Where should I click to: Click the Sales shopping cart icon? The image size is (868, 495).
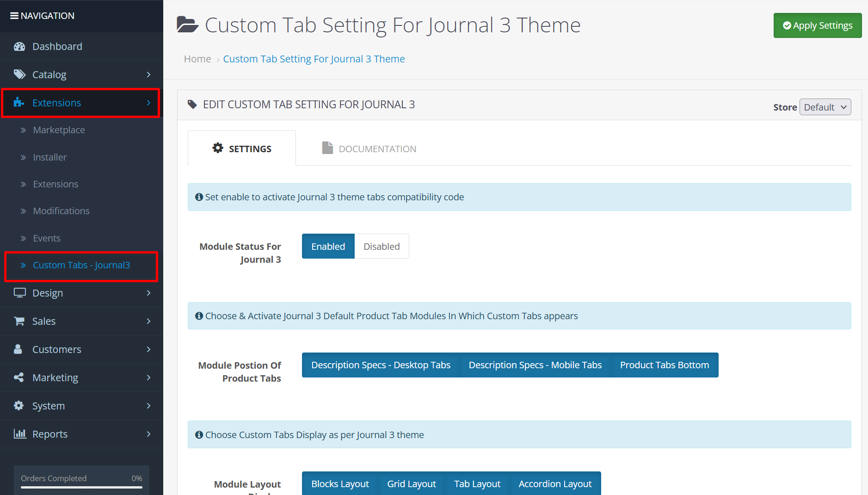point(19,321)
